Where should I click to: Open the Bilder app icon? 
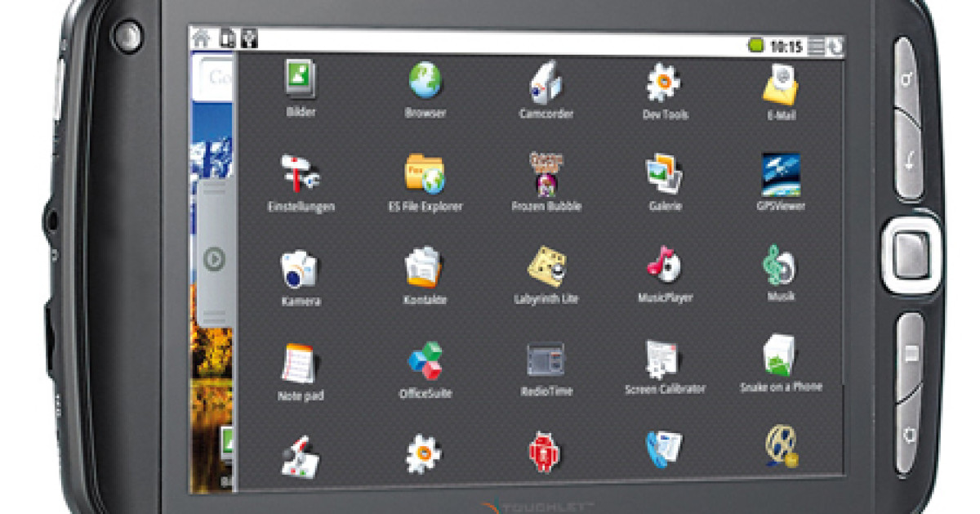pyautogui.click(x=300, y=81)
